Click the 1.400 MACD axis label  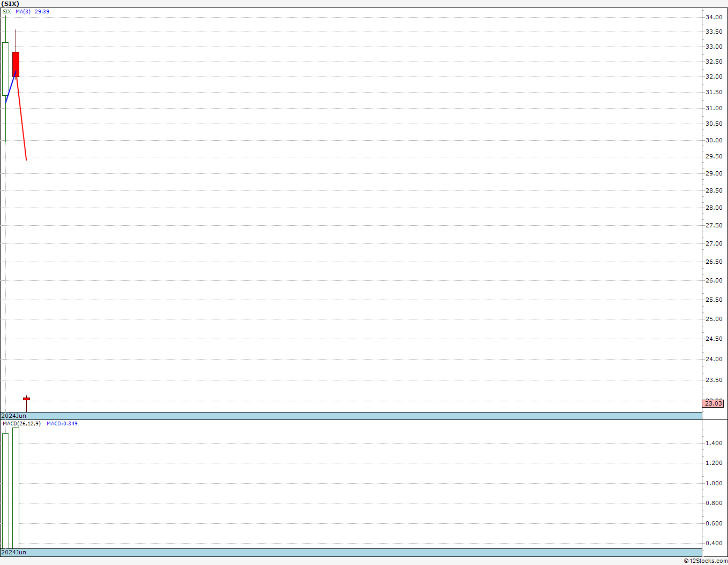(x=714, y=443)
